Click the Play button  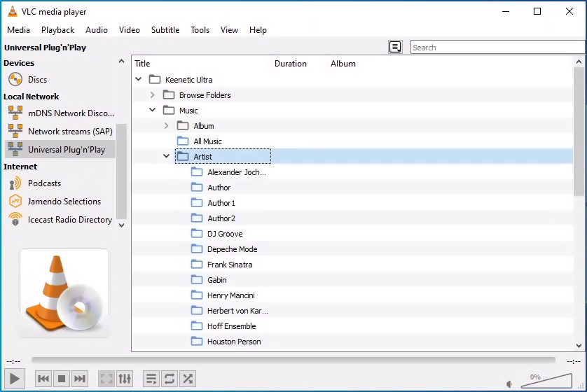pos(15,379)
